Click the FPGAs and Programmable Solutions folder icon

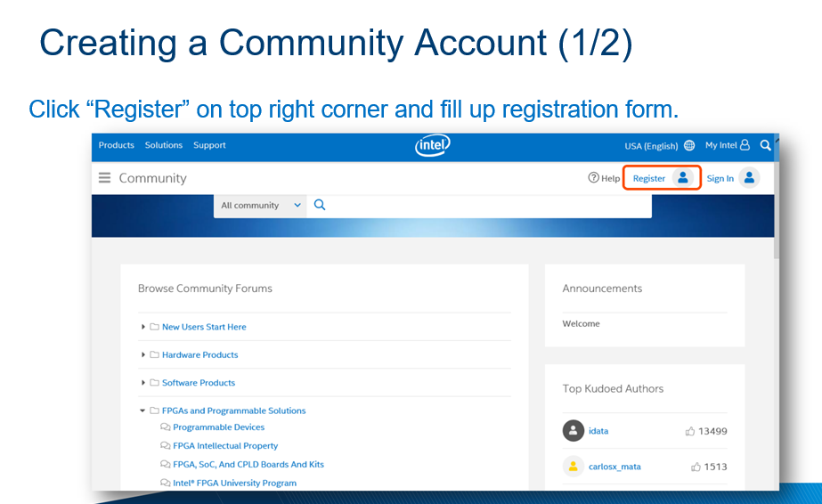click(x=154, y=411)
